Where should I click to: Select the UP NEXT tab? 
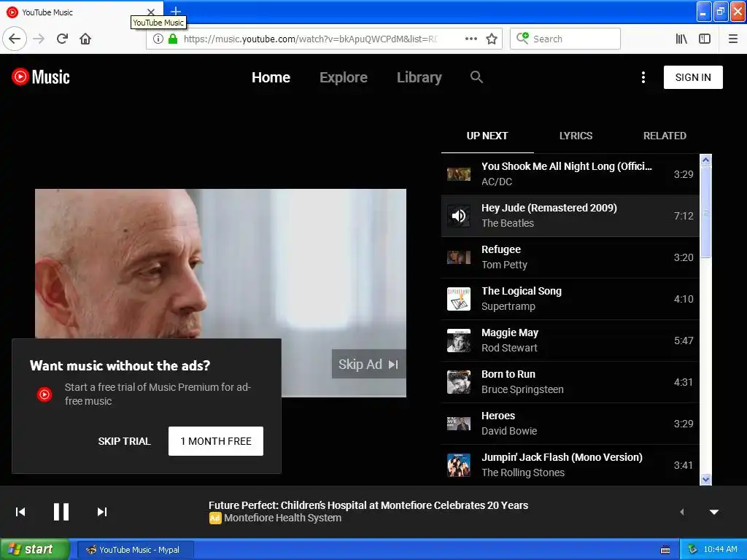[487, 136]
